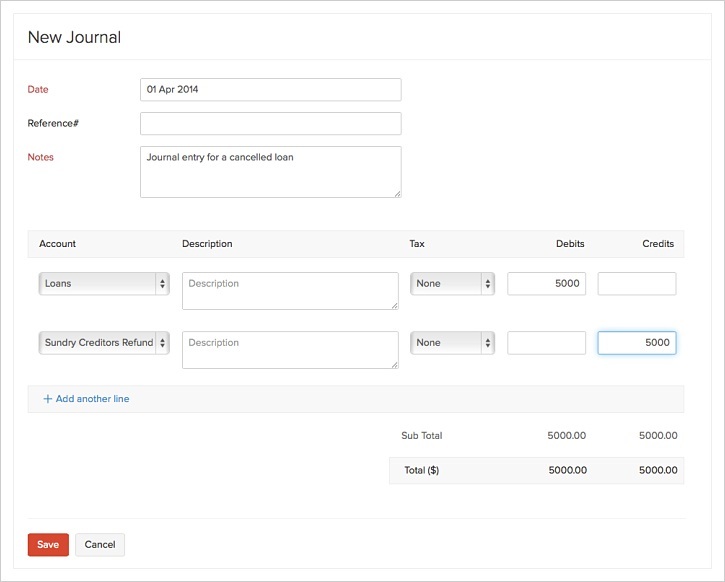Click the Save button
Screen dimensions: 725x582
point(48,545)
